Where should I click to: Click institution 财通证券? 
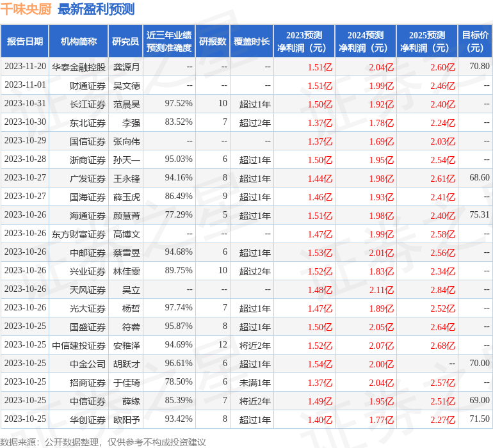[88, 86]
